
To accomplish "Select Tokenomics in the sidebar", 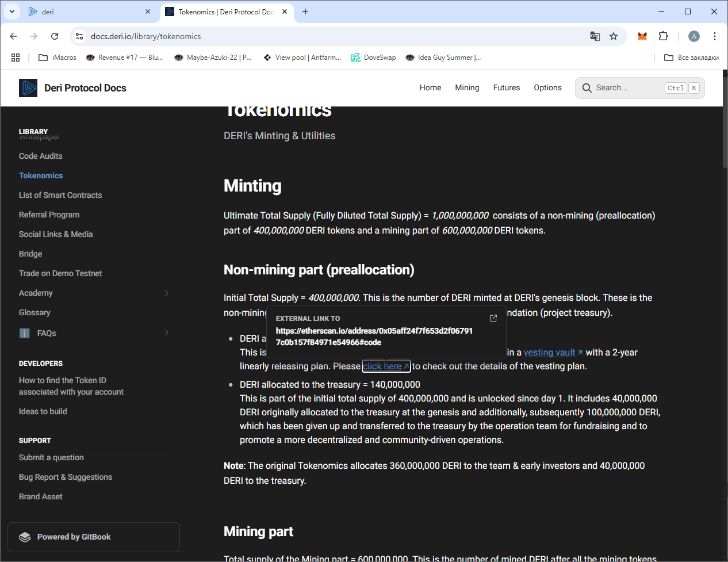I will tap(41, 175).
